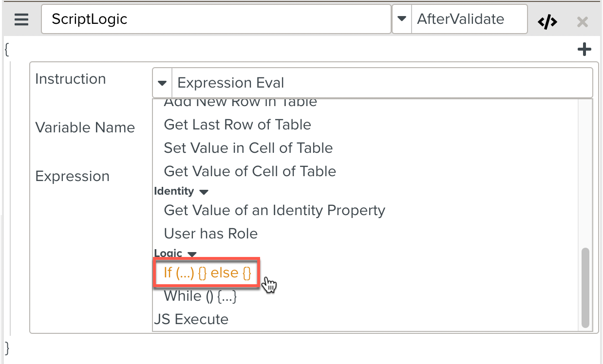Toggle the code view icon

(x=547, y=21)
